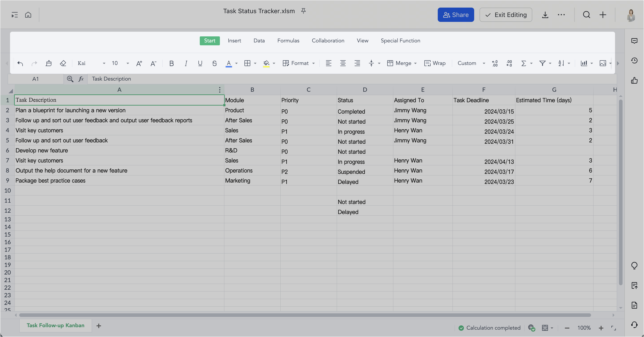This screenshot has height=337, width=644.
Task: Click the eraser clear-format icon
Action: pyautogui.click(x=63, y=63)
